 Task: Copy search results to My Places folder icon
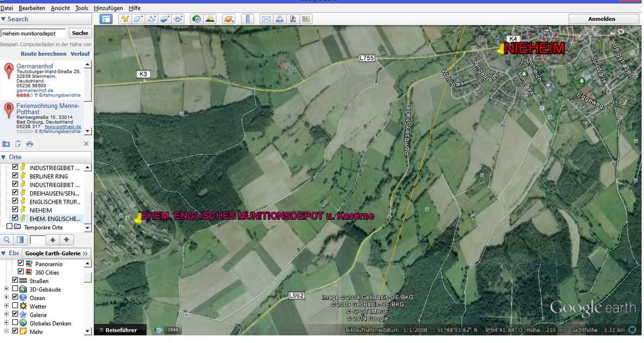click(x=6, y=144)
